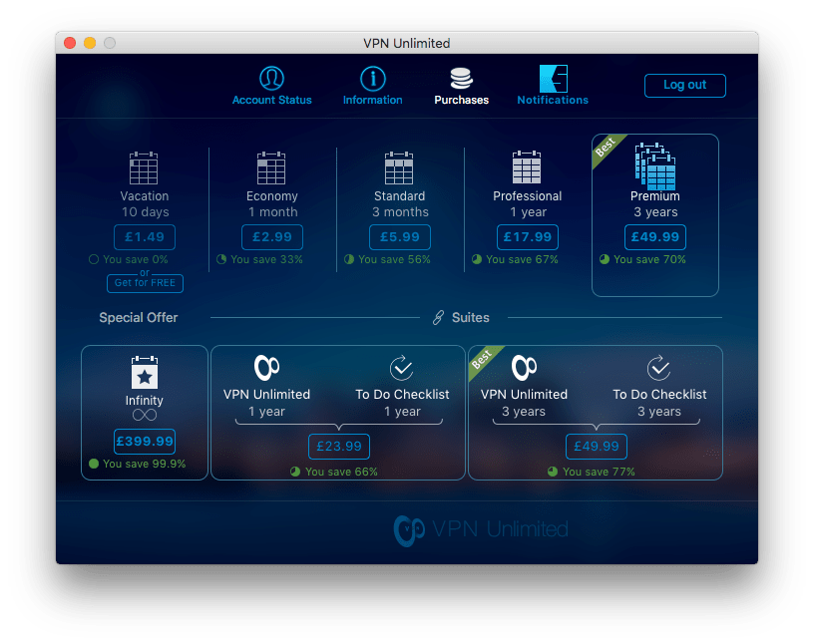
Task: Click the Infinity star calendar icon
Action: 145,373
